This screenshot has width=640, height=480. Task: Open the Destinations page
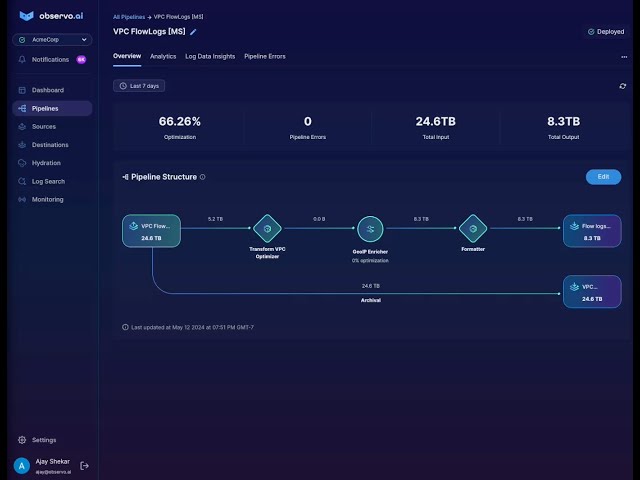click(52, 145)
